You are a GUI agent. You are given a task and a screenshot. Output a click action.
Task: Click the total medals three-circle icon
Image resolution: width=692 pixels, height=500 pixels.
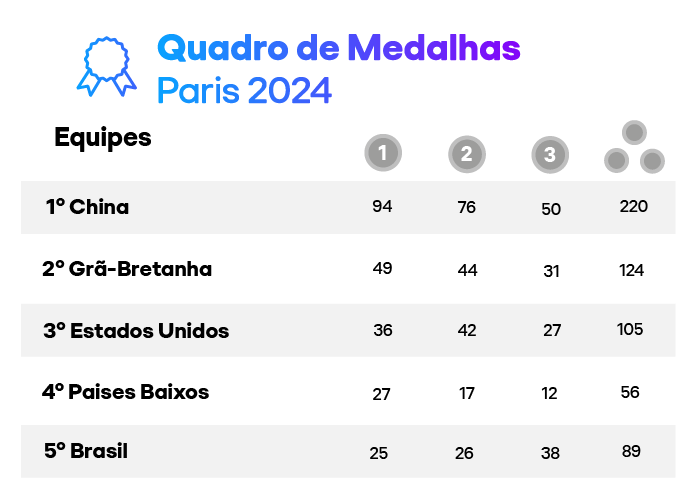click(x=634, y=147)
